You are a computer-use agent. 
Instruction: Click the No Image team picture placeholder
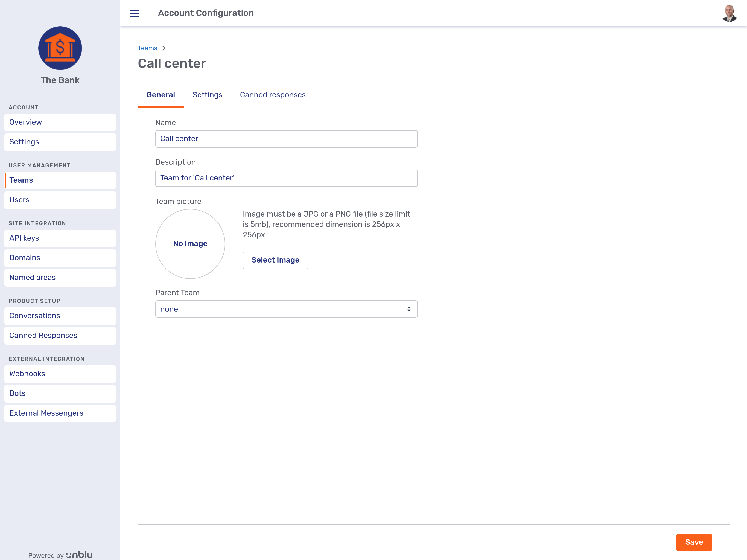(190, 244)
